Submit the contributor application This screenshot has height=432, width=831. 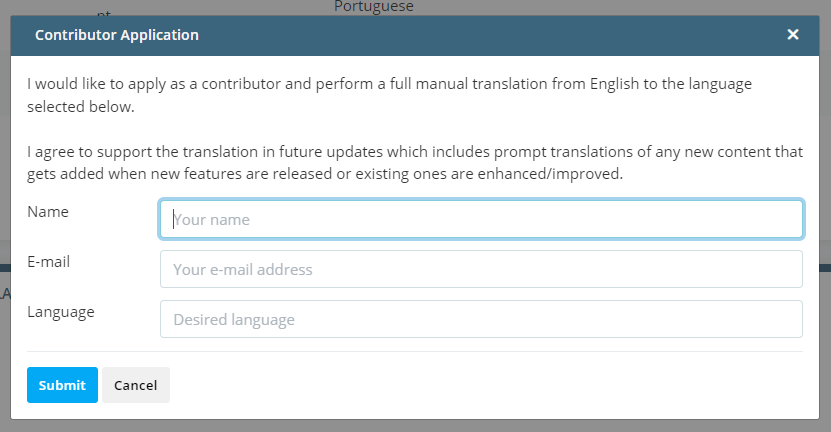[x=63, y=385]
